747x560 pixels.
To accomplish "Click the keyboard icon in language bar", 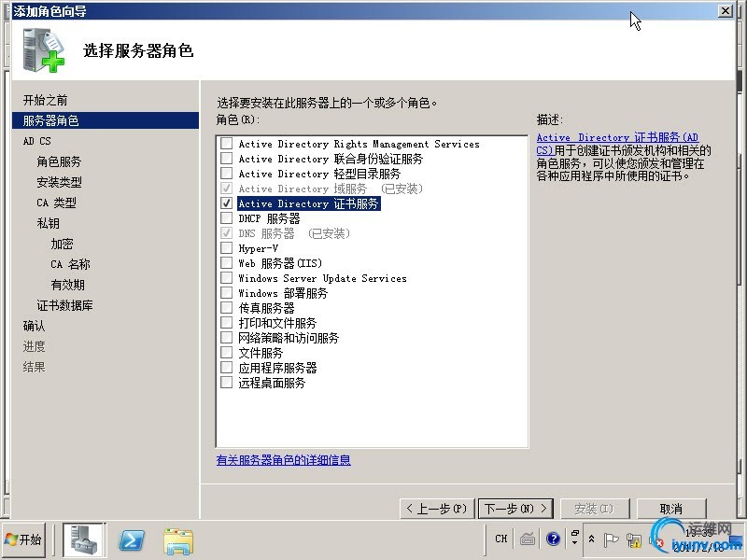I will [x=528, y=539].
